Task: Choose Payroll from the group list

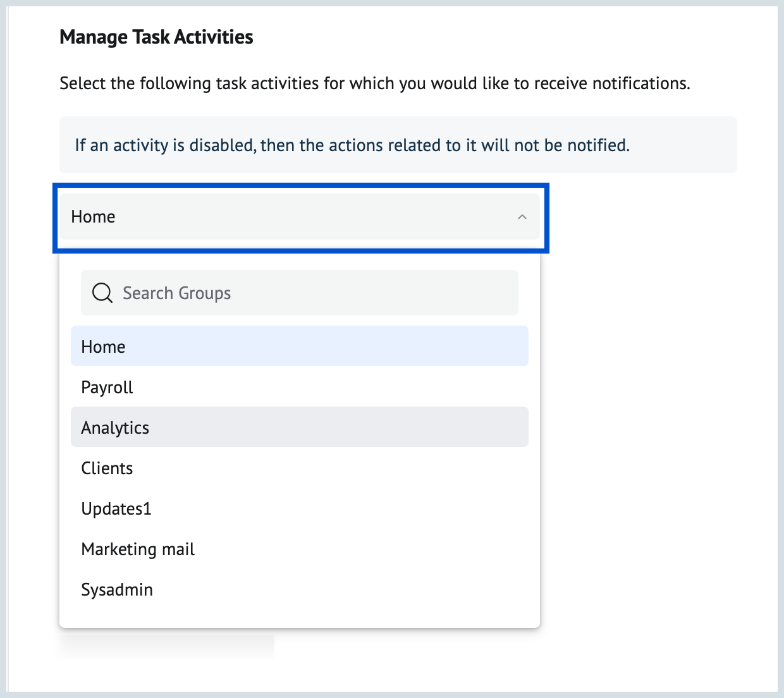Action: click(x=107, y=387)
